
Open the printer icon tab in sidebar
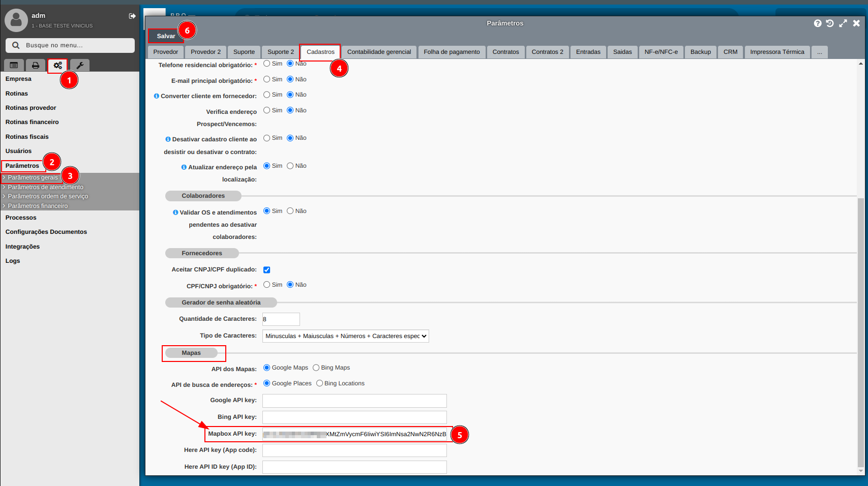pos(36,65)
